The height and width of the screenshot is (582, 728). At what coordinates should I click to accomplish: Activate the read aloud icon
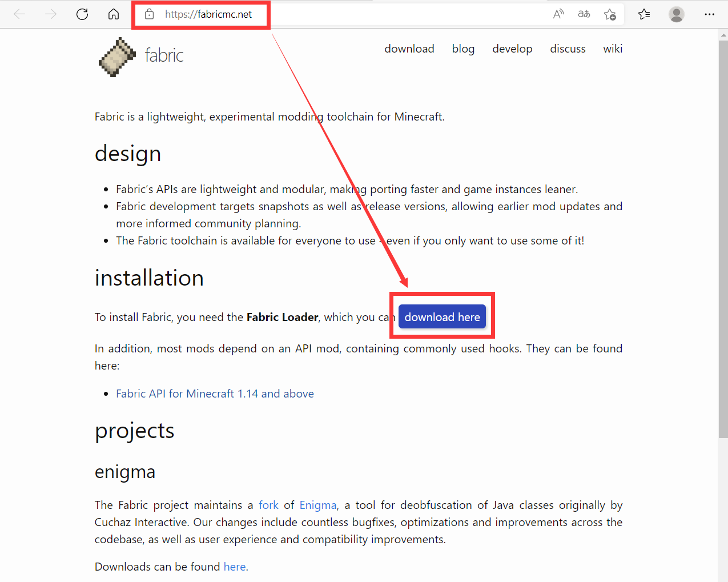(x=558, y=14)
